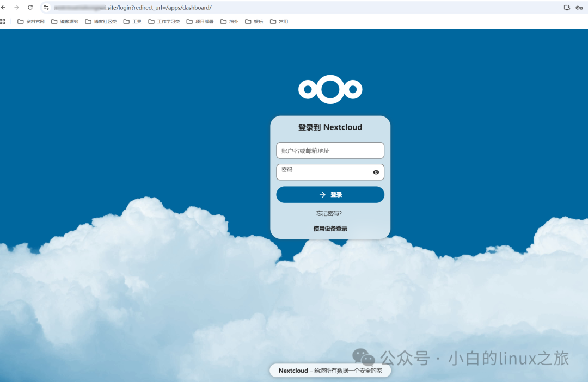Open the 博客社区类 bookmark folder

coord(101,21)
